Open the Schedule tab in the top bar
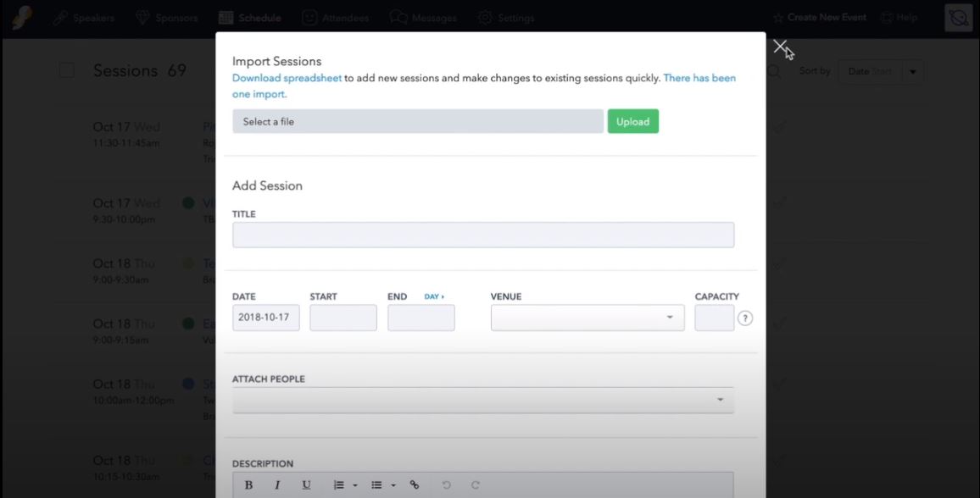The image size is (980, 498). 250,18
